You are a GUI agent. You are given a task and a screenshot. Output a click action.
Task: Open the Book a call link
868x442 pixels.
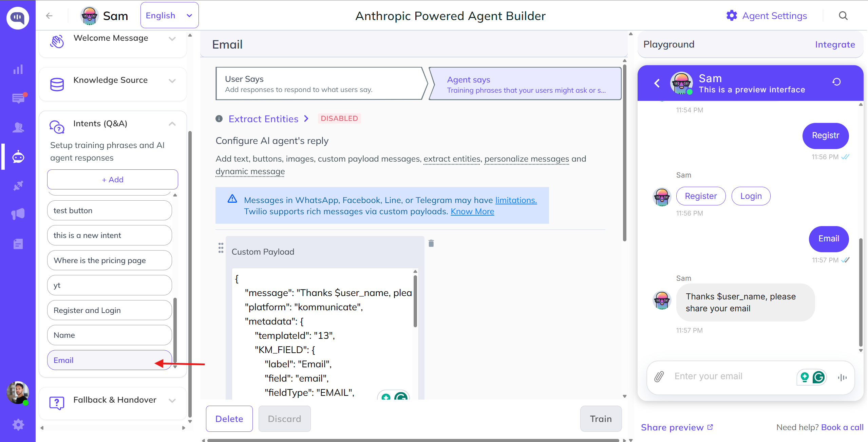pos(842,427)
